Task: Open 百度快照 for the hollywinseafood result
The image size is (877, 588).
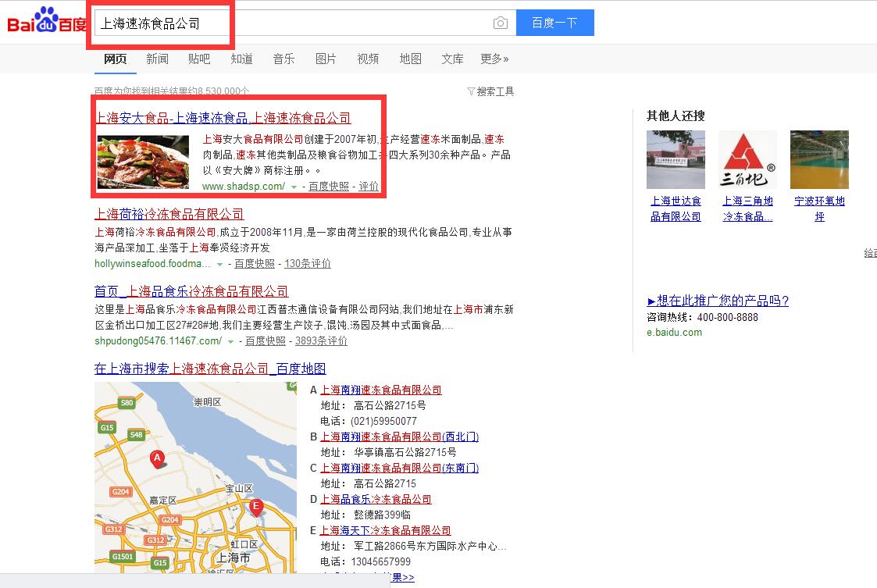Action: tap(255, 263)
